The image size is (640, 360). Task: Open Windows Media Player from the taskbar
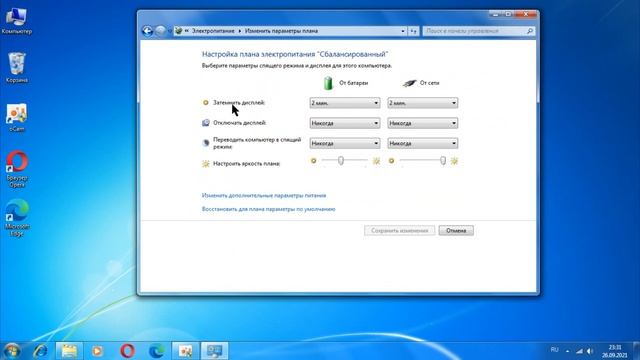[97, 351]
